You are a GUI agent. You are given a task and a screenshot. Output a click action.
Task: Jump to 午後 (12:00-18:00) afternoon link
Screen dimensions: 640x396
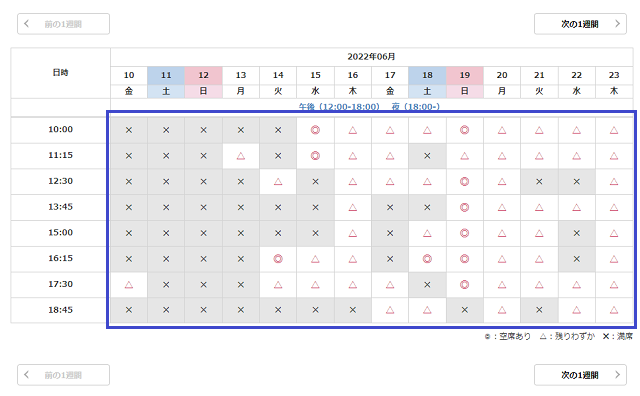click(x=339, y=107)
